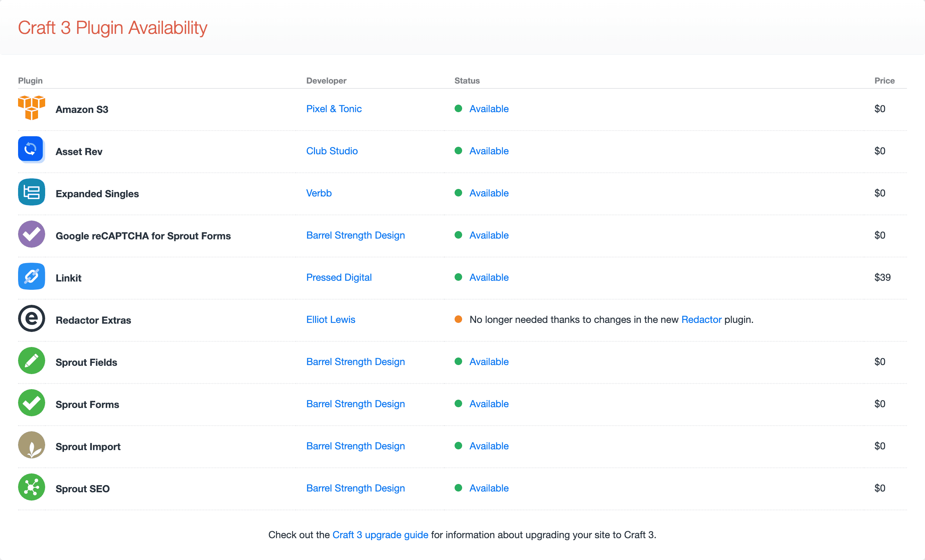Click Available link for Google reCAPTCHA
The height and width of the screenshot is (560, 925).
[x=489, y=235]
